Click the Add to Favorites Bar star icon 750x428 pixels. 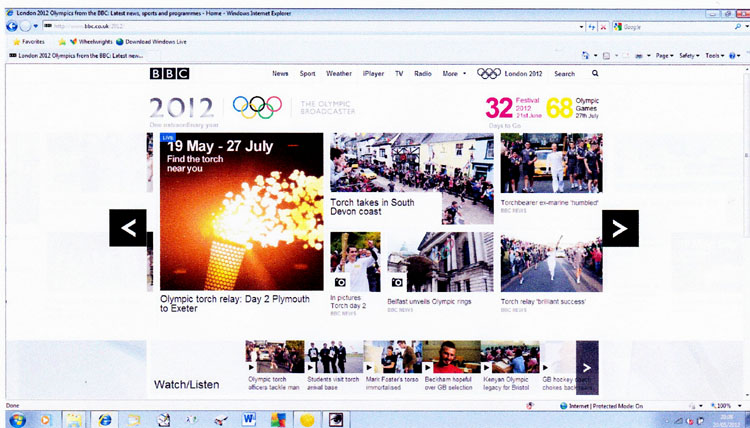62,42
